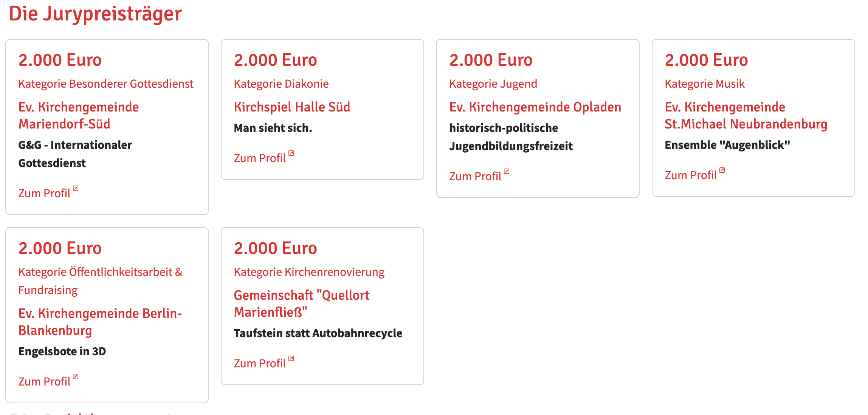Open Zum Profil for Mariendorf-Süd

click(44, 193)
